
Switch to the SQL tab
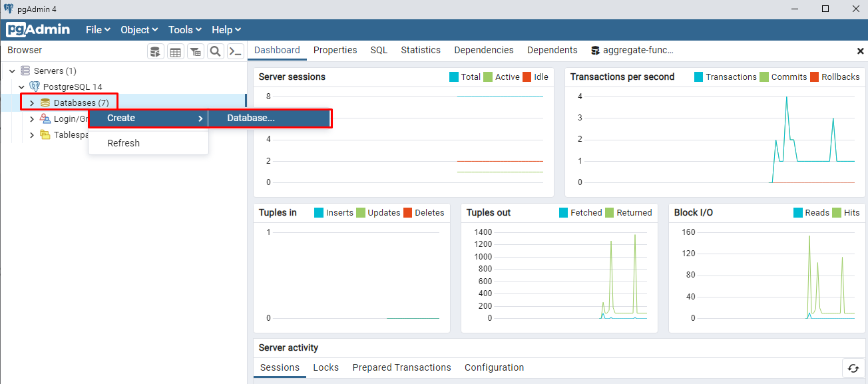(x=379, y=50)
